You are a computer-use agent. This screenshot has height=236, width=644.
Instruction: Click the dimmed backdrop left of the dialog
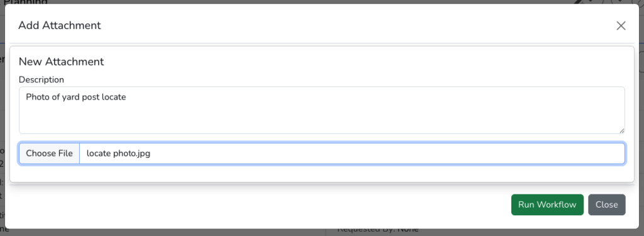pos(2,123)
